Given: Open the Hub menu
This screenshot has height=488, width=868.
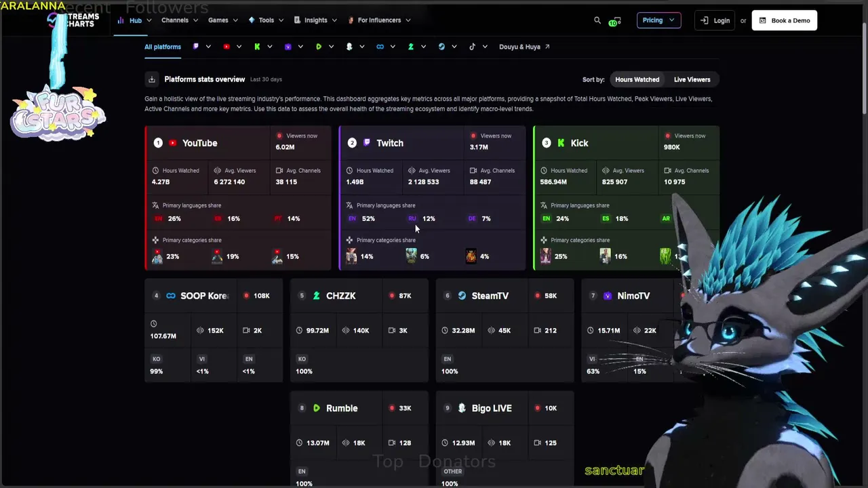Looking at the screenshot, I should (x=135, y=20).
